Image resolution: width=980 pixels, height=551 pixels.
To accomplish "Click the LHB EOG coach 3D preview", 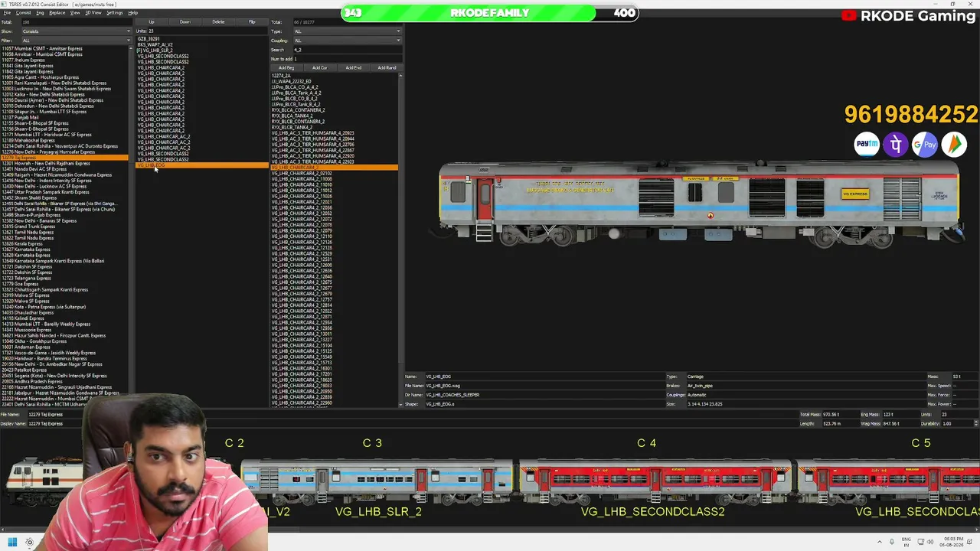I will pos(699,205).
